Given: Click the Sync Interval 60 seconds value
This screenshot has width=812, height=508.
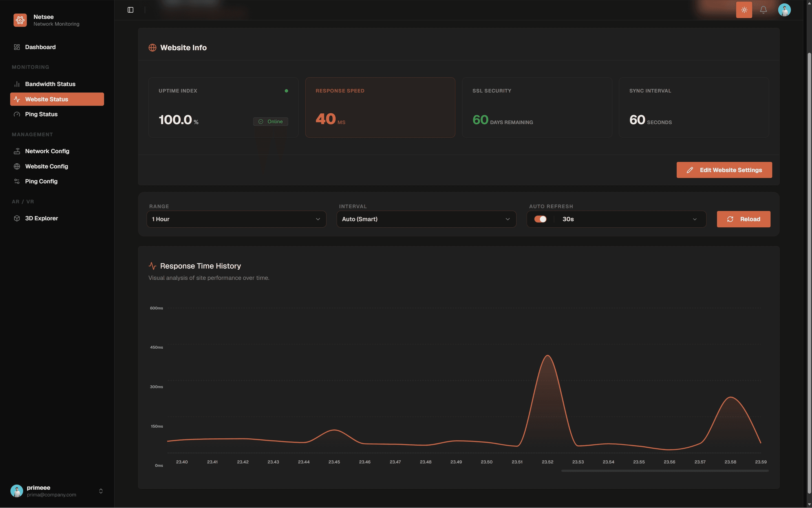Looking at the screenshot, I should 650,120.
